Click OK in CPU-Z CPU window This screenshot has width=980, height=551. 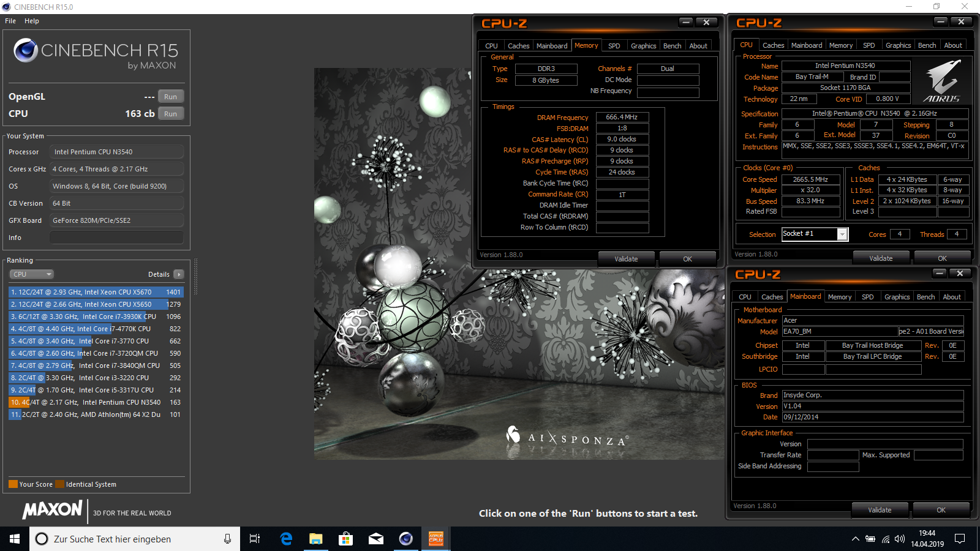click(943, 258)
